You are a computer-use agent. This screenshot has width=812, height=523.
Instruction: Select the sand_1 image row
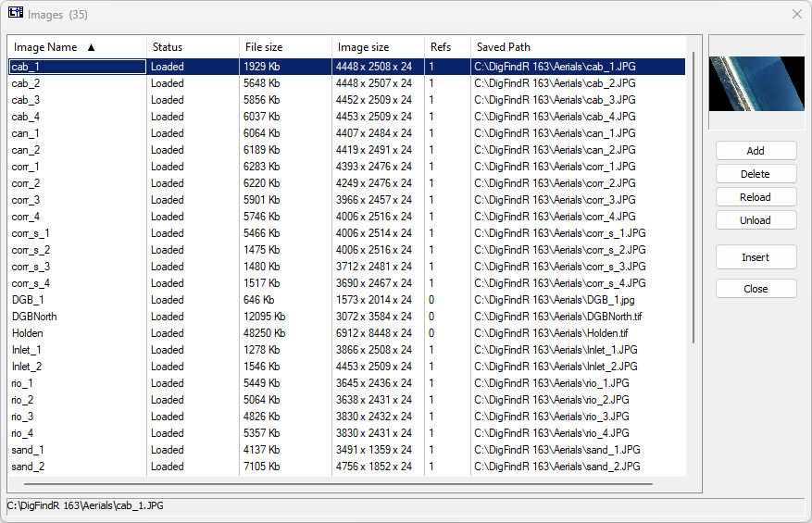[x=347, y=450]
